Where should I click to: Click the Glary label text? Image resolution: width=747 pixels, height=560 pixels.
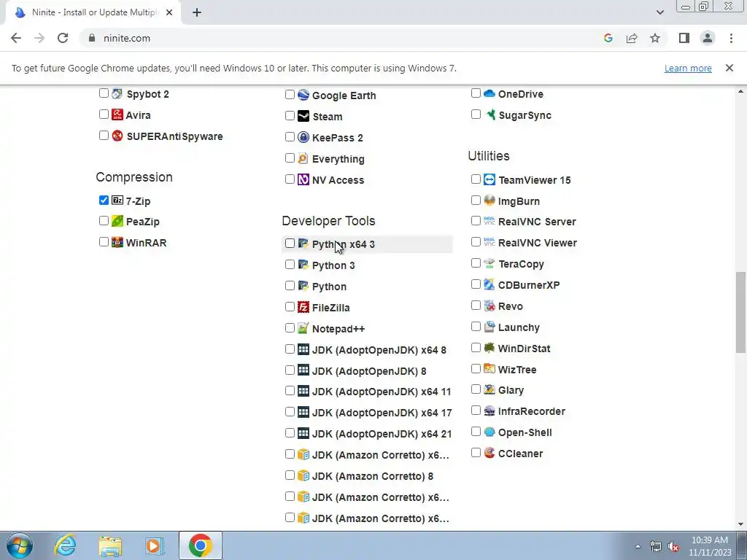[x=511, y=391]
